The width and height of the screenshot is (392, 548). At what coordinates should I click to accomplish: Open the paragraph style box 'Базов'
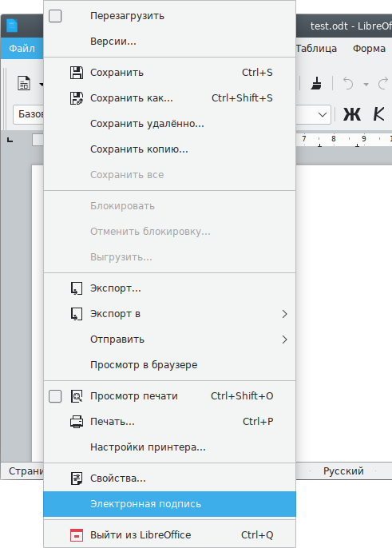(x=29, y=114)
